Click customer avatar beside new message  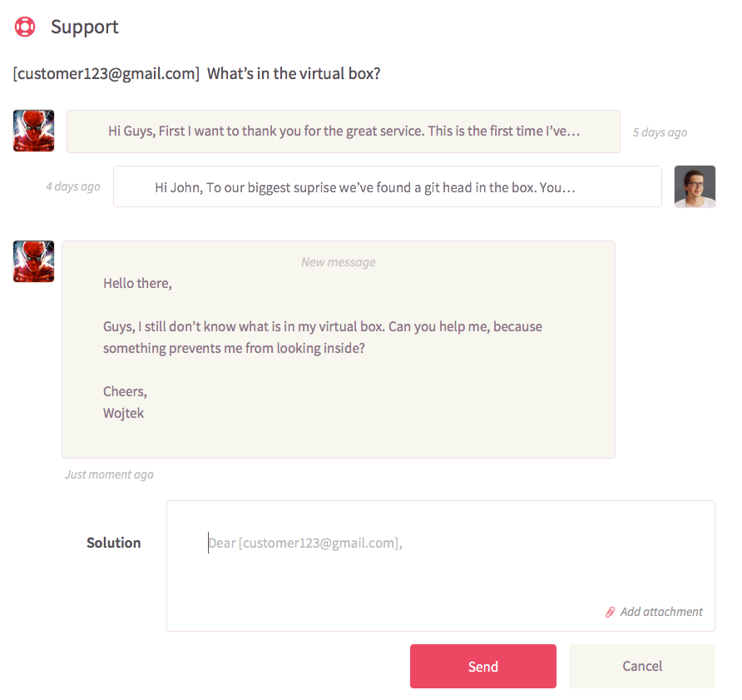coord(33,261)
